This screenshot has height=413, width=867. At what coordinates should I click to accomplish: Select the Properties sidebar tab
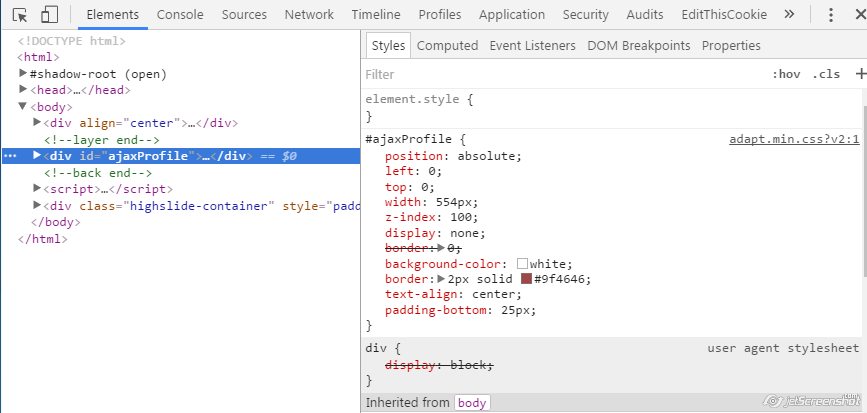[x=731, y=45]
